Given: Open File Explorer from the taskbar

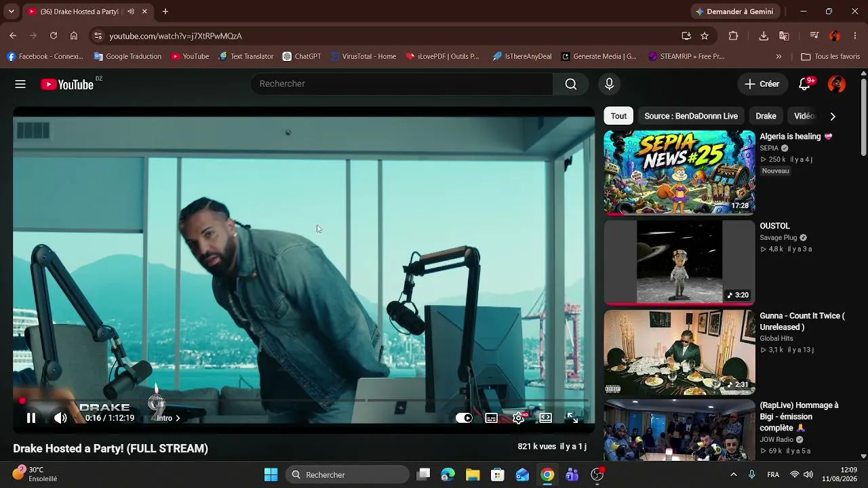Looking at the screenshot, I should point(473,474).
